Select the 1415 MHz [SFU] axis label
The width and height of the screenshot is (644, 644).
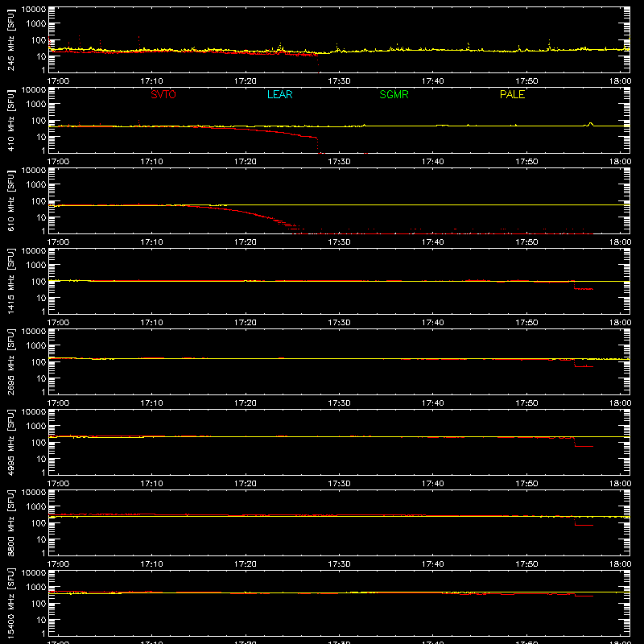pos(10,281)
